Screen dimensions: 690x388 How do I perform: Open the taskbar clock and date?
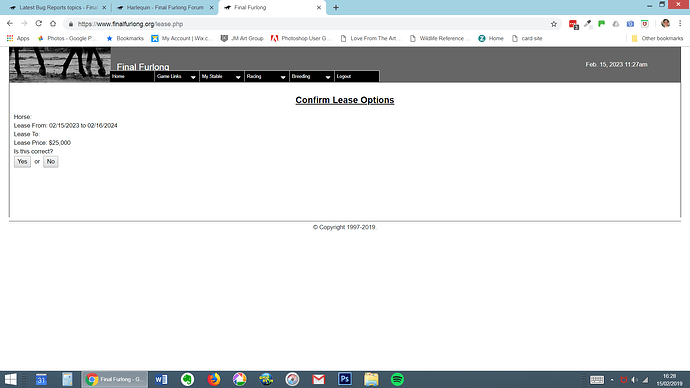pos(669,380)
